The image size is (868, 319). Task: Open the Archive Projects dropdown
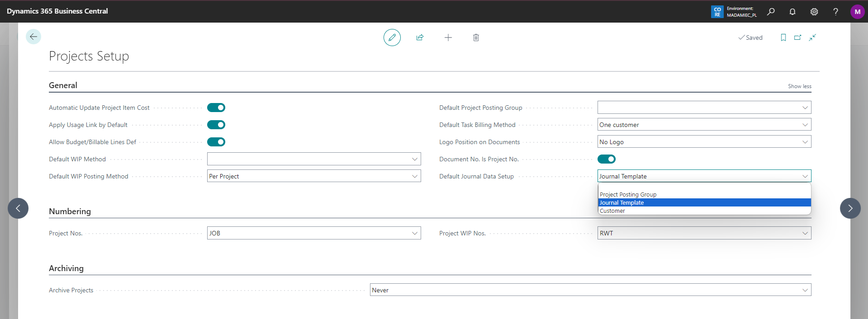(590, 290)
